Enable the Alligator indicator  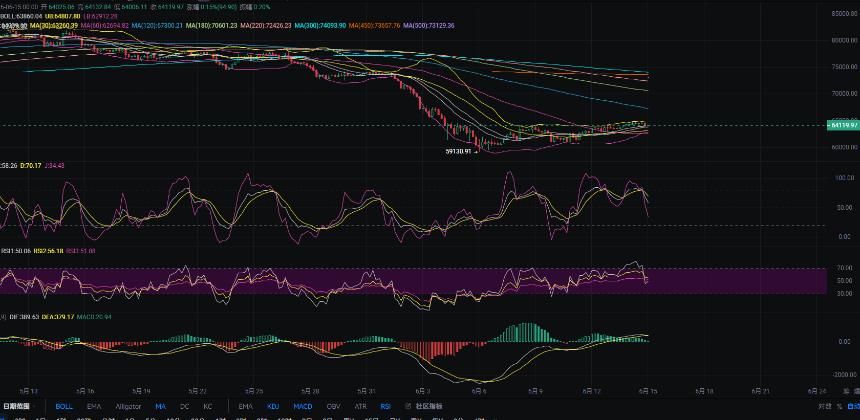128,406
